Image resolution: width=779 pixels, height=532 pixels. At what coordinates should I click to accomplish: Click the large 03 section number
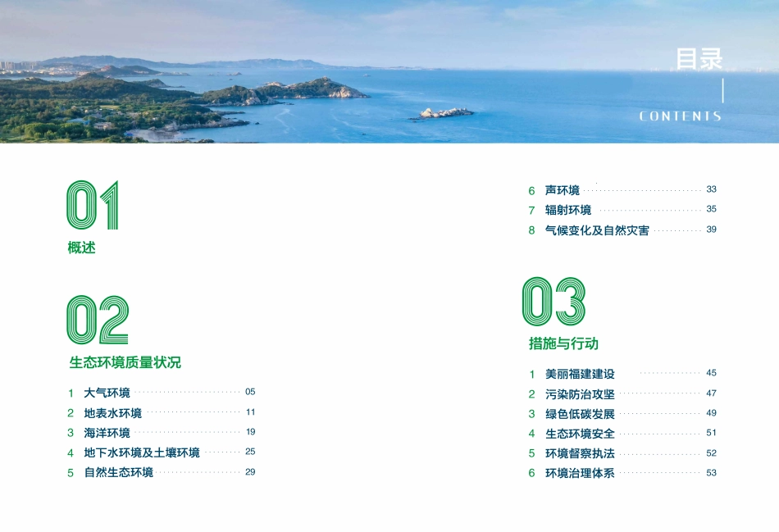(554, 302)
